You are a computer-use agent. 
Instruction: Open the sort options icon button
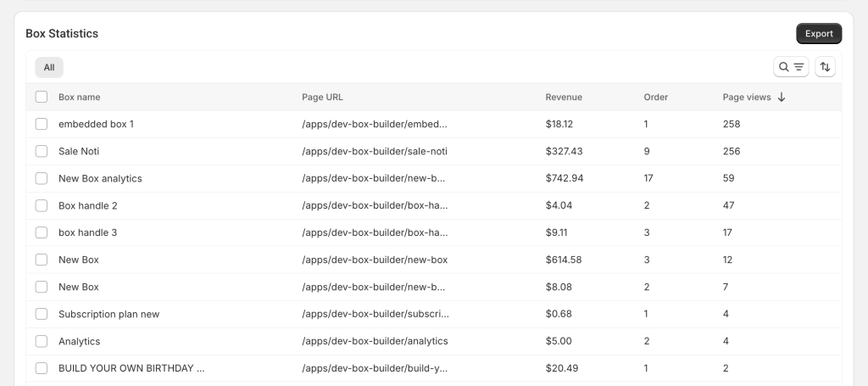tap(825, 67)
